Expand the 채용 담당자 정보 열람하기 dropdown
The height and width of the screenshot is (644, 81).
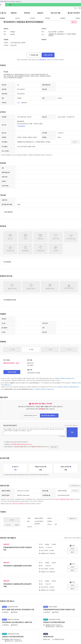click(x=49, y=416)
